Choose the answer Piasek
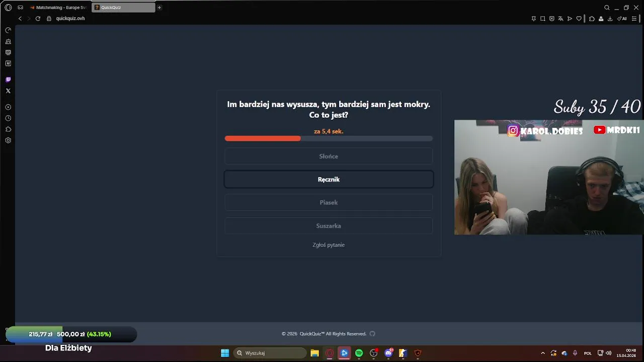 [x=329, y=203]
